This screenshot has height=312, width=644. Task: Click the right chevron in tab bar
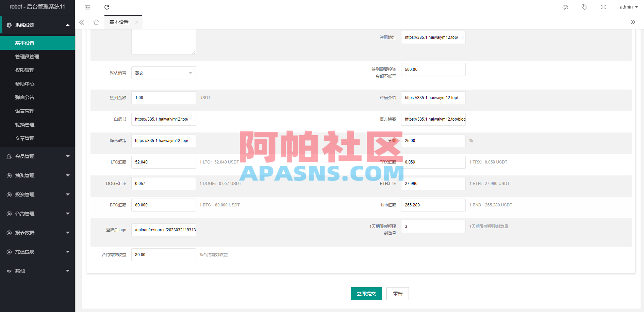(x=633, y=22)
